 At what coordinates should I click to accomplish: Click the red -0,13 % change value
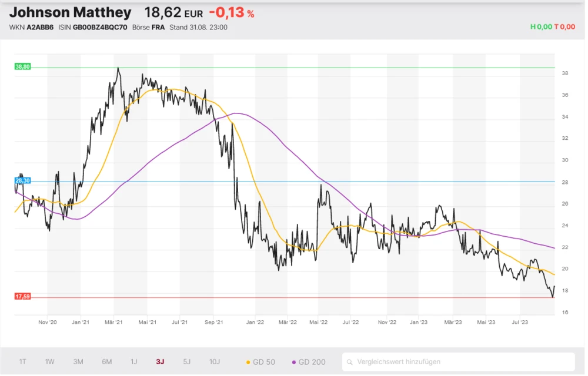231,13
